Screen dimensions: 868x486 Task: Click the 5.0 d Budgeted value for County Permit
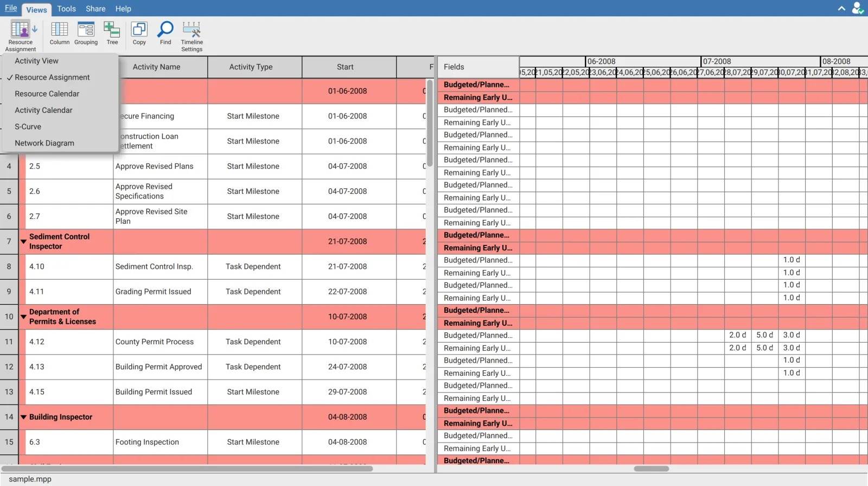click(x=764, y=335)
